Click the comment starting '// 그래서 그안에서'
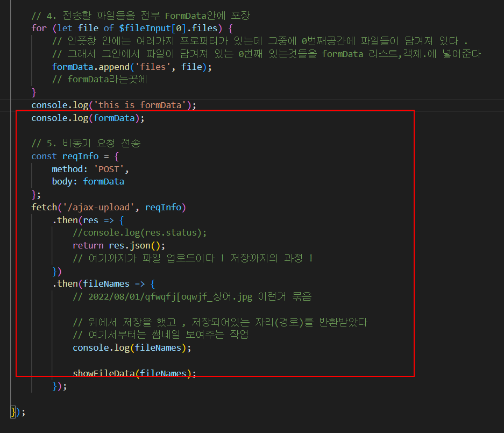Image resolution: width=504 pixels, height=433 pixels. click(266, 54)
